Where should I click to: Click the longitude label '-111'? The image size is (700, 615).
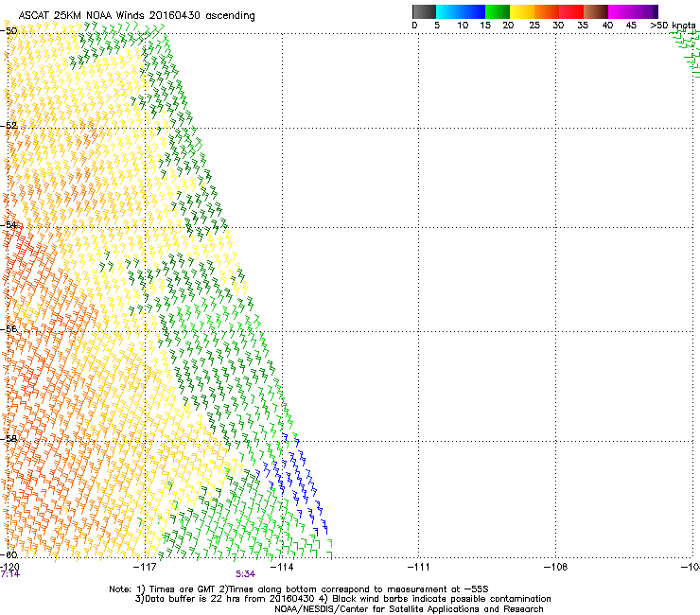coord(418,567)
